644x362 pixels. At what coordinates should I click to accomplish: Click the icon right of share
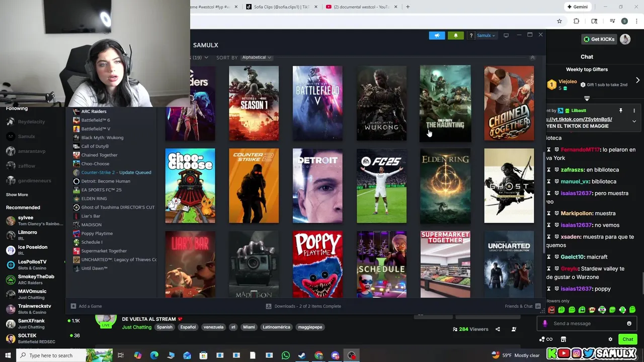(514, 329)
